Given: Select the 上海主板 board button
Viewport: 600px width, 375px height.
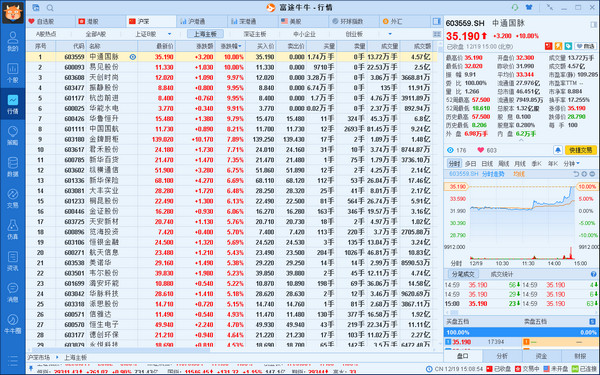Looking at the screenshot, I should pos(205,34).
